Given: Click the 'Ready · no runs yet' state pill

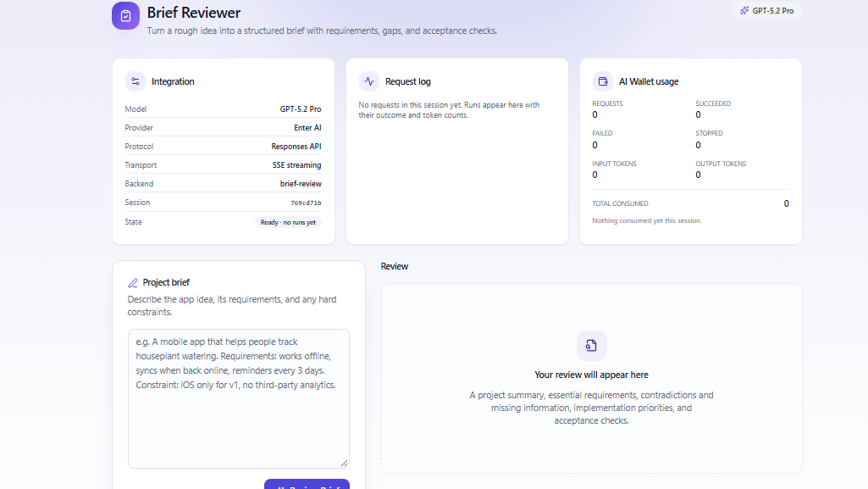Looking at the screenshot, I should pyautogui.click(x=288, y=222).
